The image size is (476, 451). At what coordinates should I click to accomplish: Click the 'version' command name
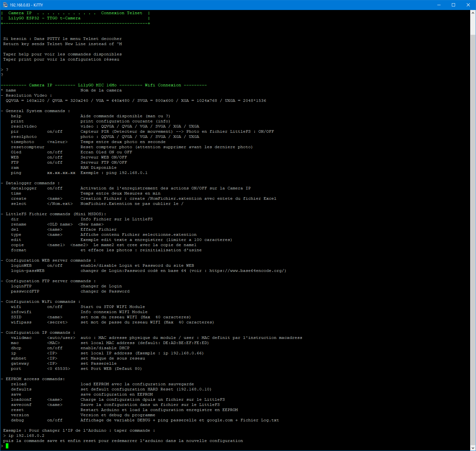point(20,415)
